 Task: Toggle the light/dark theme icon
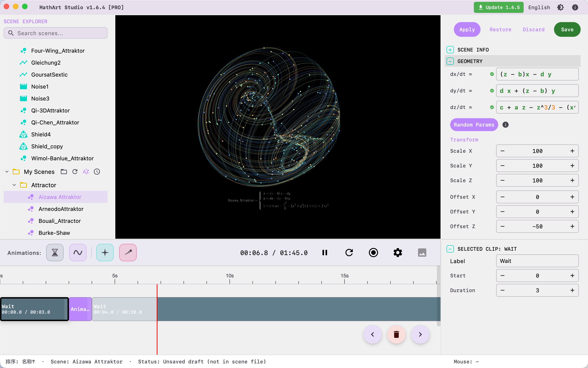pyautogui.click(x=560, y=7)
